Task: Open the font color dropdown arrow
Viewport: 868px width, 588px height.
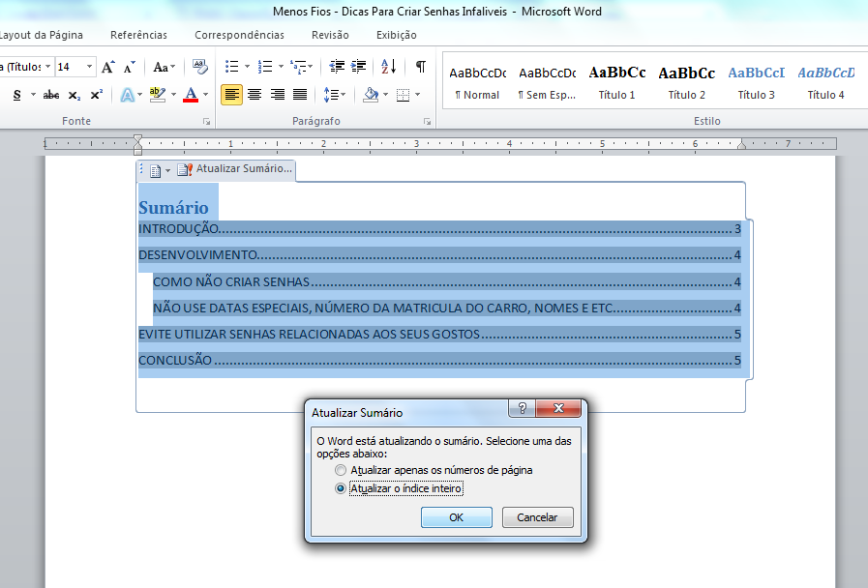Action: [x=204, y=95]
